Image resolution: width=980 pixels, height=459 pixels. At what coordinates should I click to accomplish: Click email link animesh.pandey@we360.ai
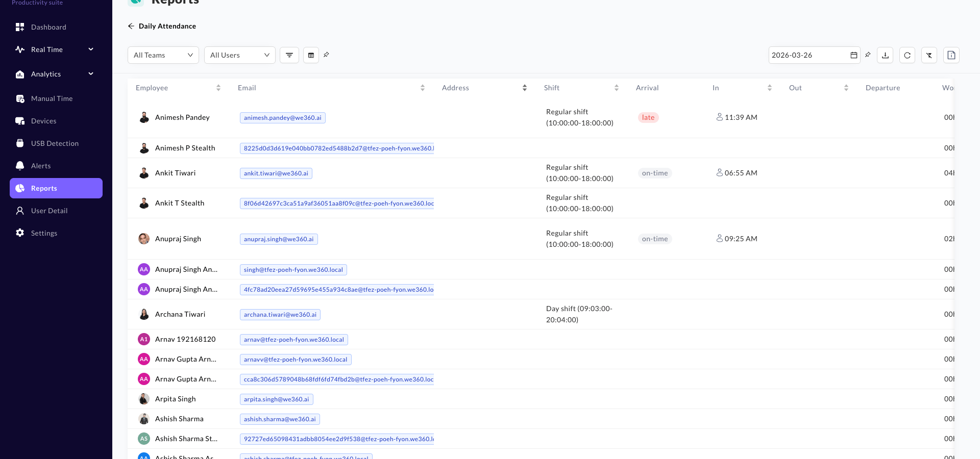[283, 118]
